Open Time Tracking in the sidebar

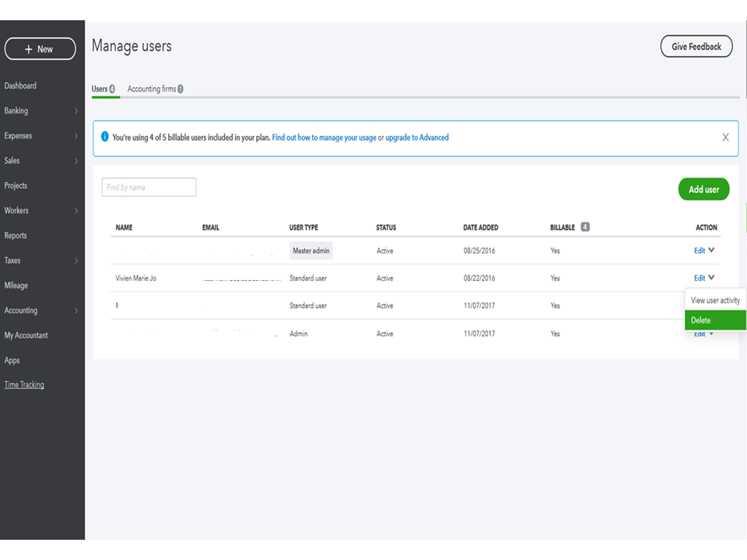[x=24, y=385]
